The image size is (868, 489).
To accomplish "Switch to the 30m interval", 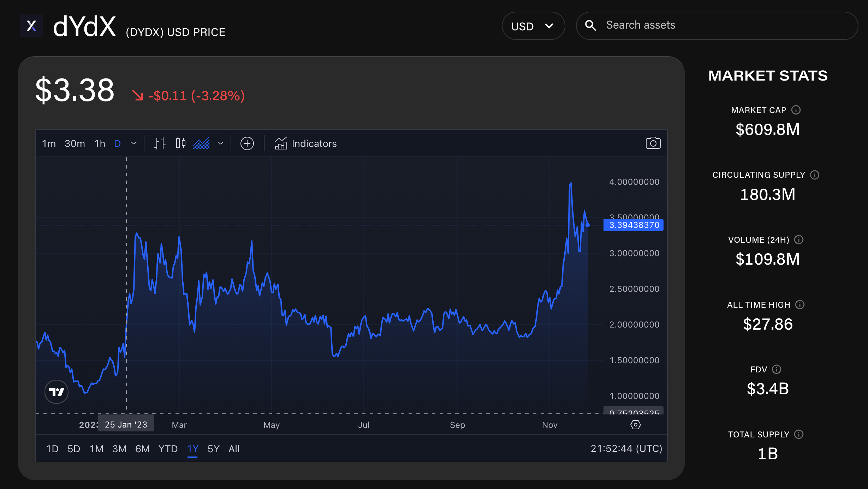I will (75, 143).
